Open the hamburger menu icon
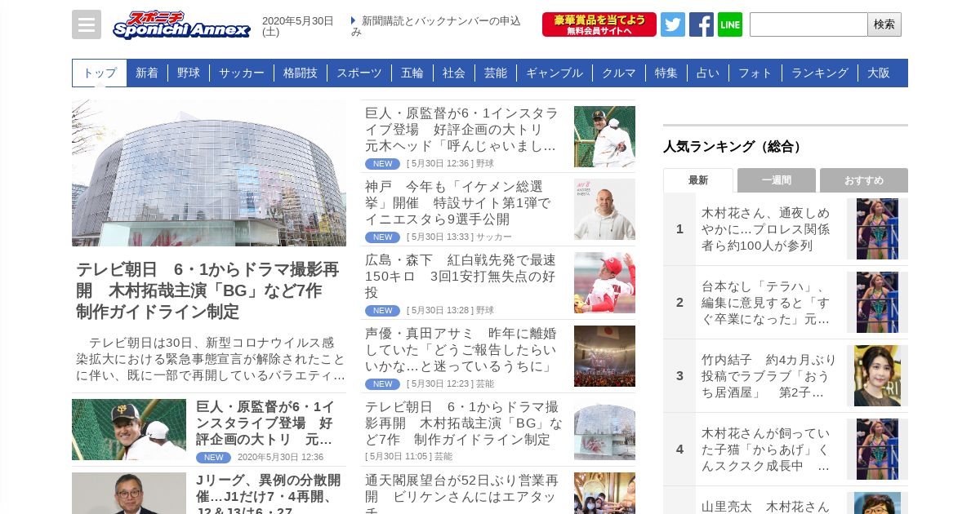 point(87,24)
